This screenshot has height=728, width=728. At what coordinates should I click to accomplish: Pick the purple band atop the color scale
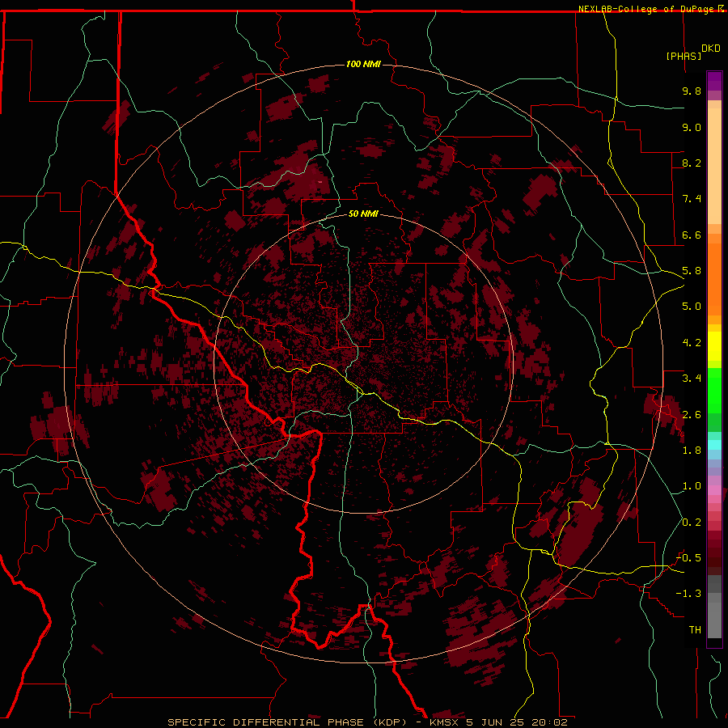(714, 81)
